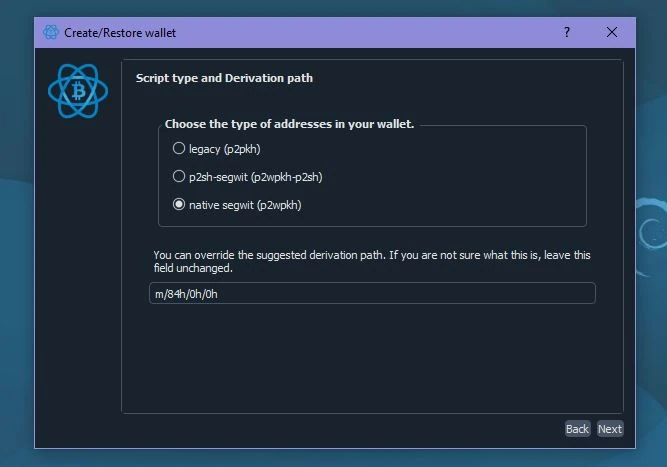Click the "p2sh-segwit (p2wpkh-p2sh)" label text
The image size is (667, 467).
[x=255, y=177]
